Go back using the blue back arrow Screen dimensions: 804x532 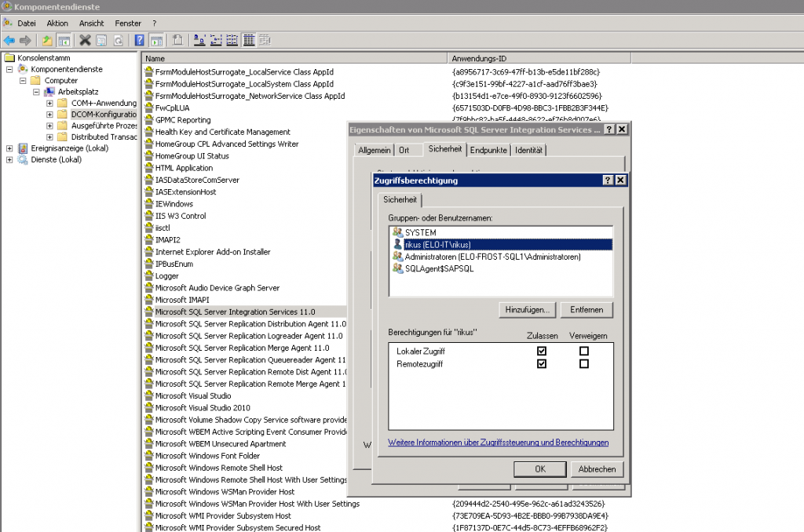pyautogui.click(x=9, y=41)
